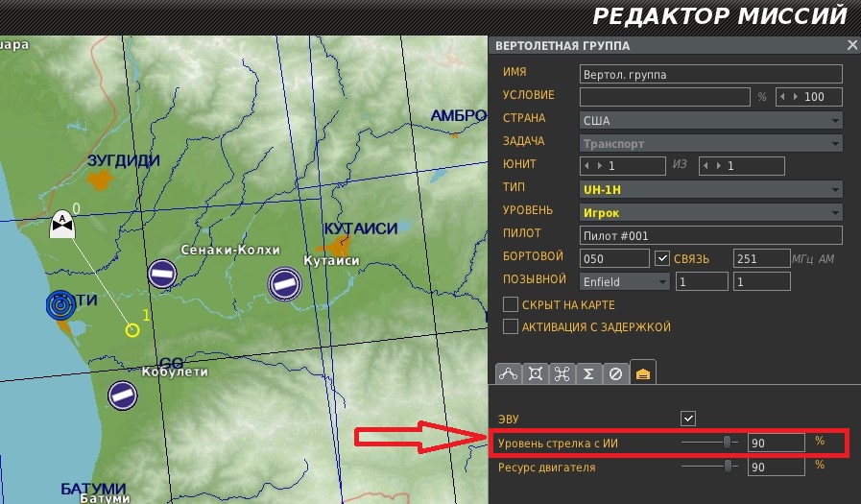Open the ЗАДАЧА task dropdown
This screenshot has width=861, height=504.
(x=711, y=143)
